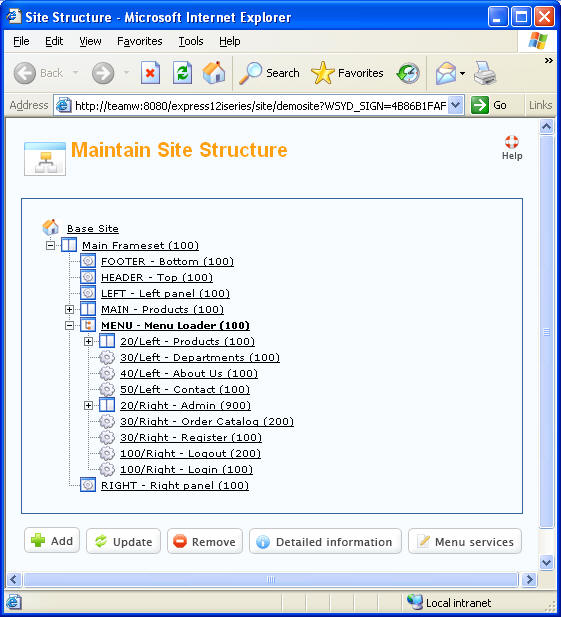Click the Remove button

205,541
